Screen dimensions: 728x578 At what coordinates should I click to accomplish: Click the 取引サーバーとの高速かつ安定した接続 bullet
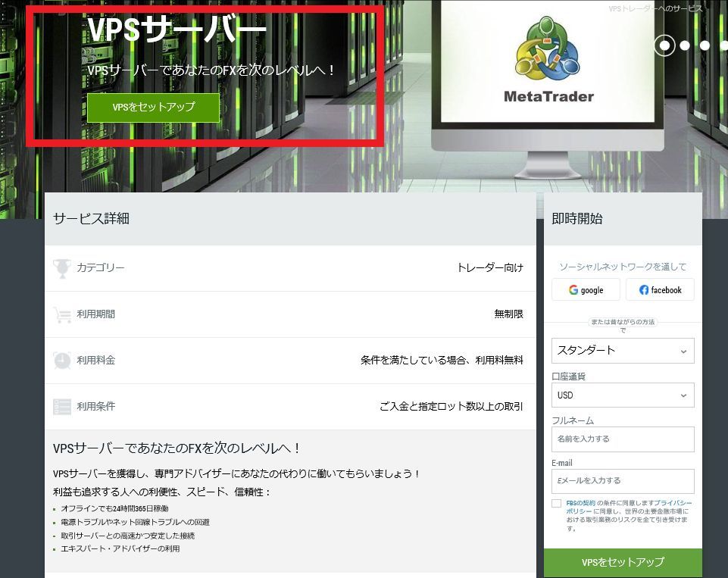pos(128,536)
